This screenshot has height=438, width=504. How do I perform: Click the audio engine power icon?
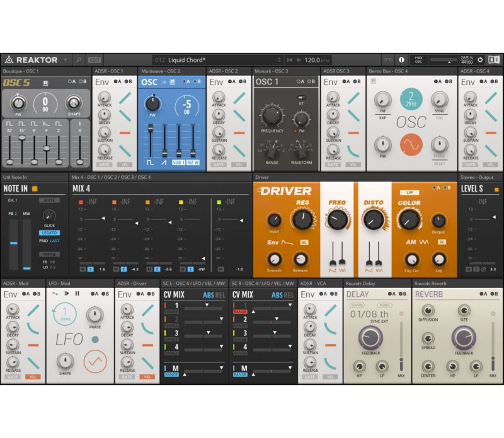point(480,60)
